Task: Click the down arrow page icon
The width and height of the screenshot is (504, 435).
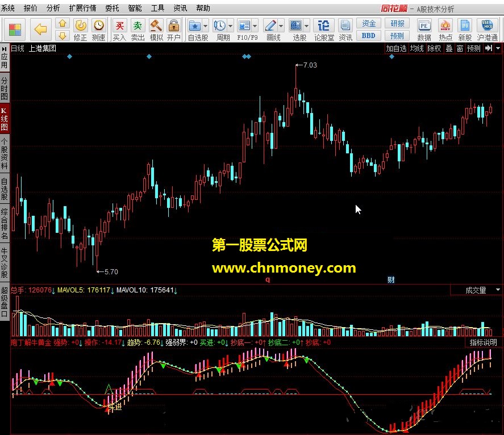Action: tap(63, 35)
